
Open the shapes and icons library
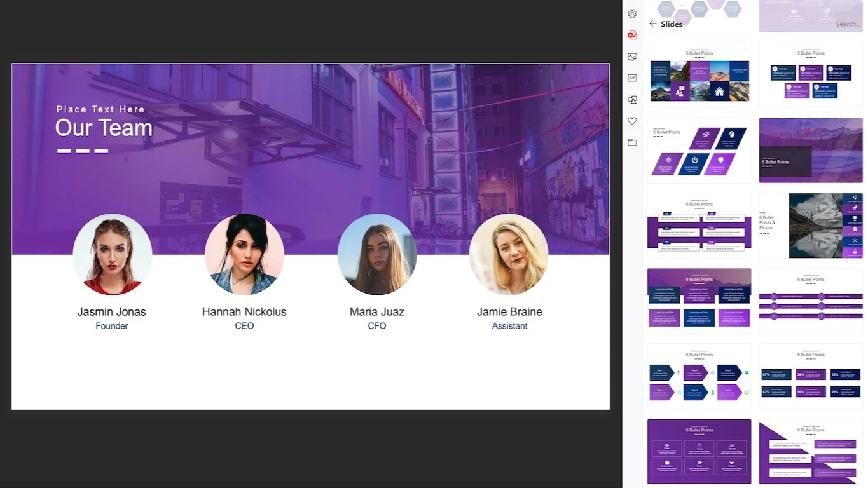[631, 100]
